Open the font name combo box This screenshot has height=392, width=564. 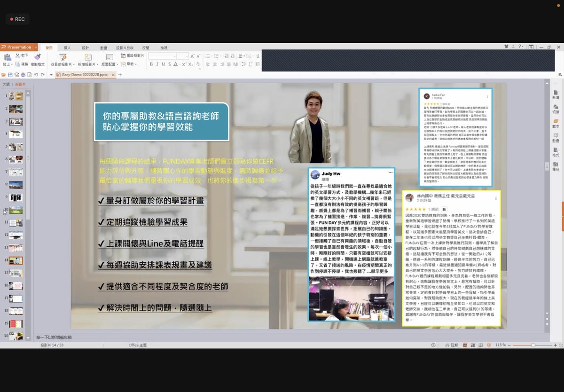click(162, 56)
